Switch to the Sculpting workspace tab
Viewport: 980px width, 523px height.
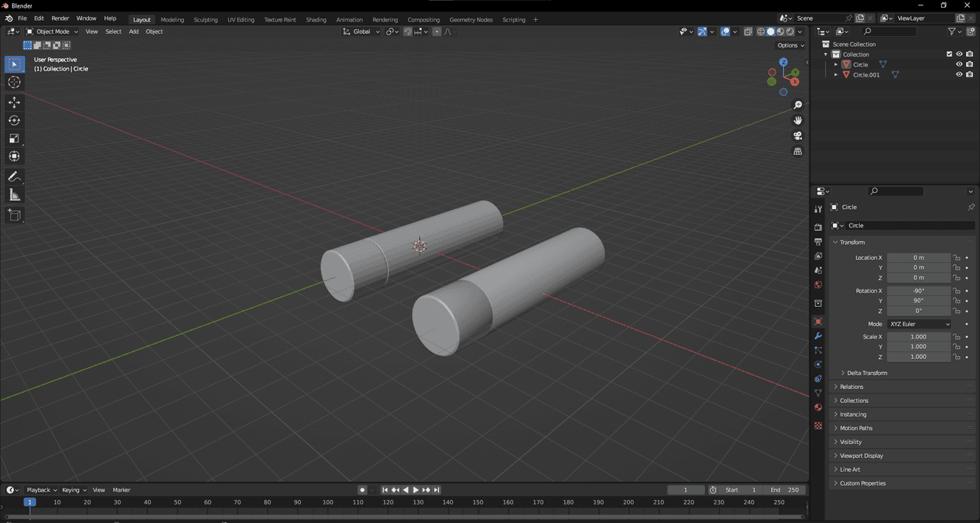click(x=205, y=19)
